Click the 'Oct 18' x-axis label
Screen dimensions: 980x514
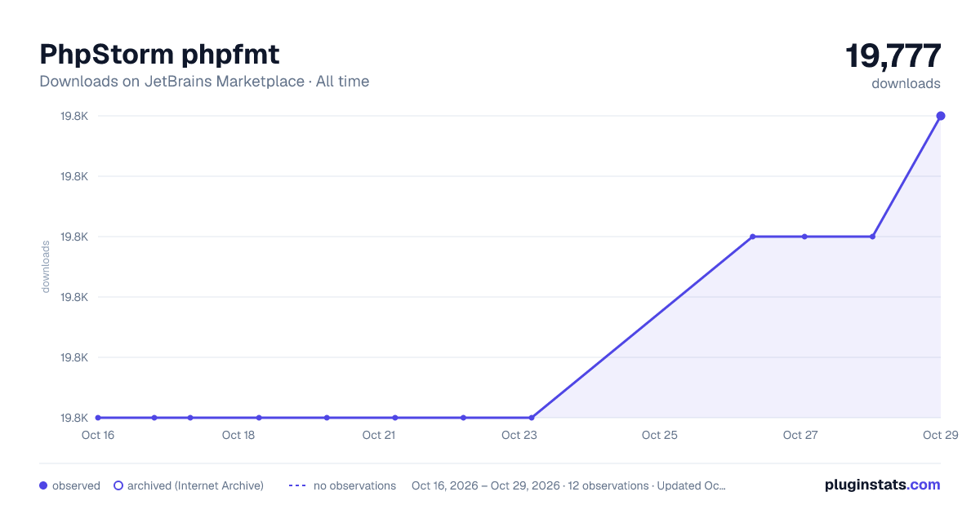coord(238,435)
